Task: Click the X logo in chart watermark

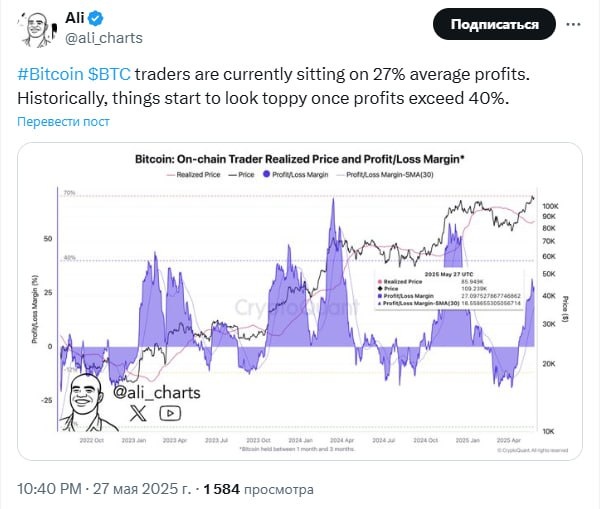Action: [x=138, y=412]
